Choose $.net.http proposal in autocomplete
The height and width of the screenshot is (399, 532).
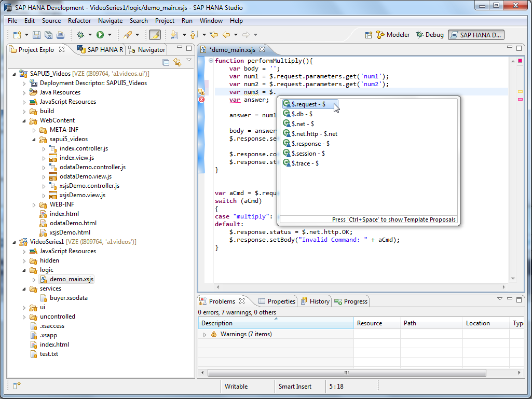pyautogui.click(x=314, y=134)
